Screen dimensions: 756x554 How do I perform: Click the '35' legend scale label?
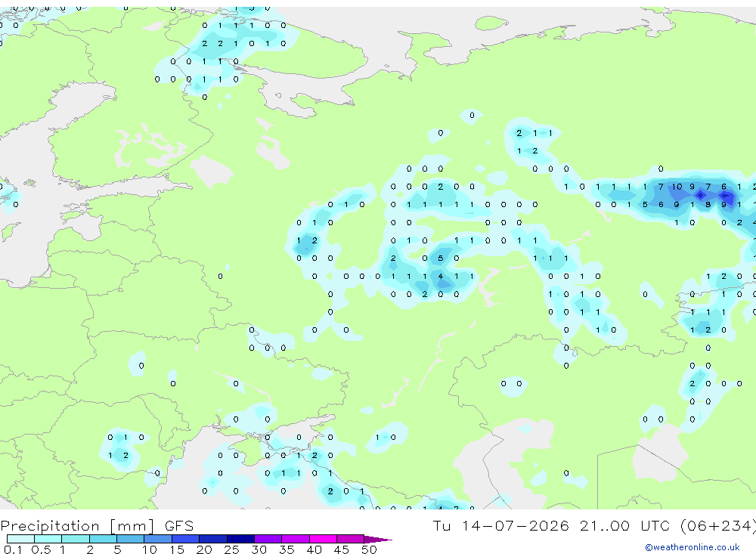point(287,549)
